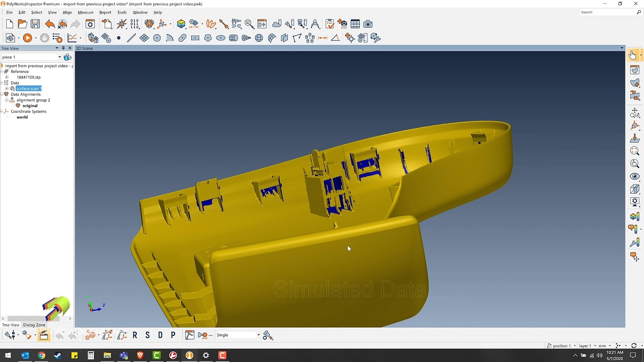Expand the surface scan 1 node
The width and height of the screenshot is (644, 362).
pyautogui.click(x=7, y=88)
